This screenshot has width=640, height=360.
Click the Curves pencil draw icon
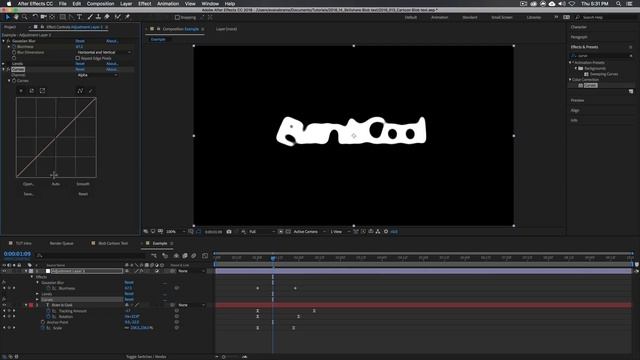click(x=91, y=91)
